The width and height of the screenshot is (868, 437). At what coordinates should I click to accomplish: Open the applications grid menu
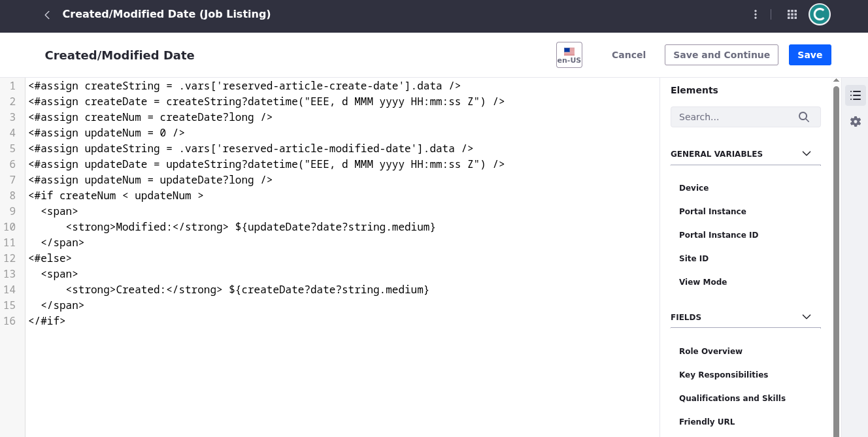[x=792, y=14]
